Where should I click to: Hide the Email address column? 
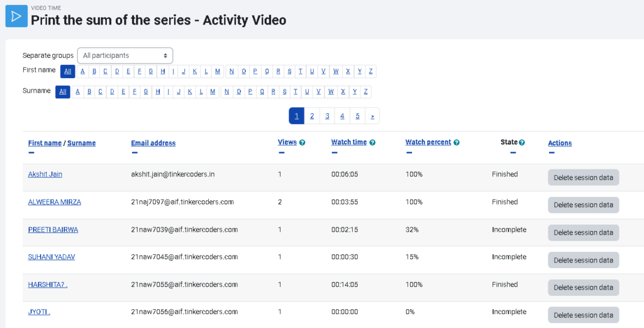(x=134, y=152)
